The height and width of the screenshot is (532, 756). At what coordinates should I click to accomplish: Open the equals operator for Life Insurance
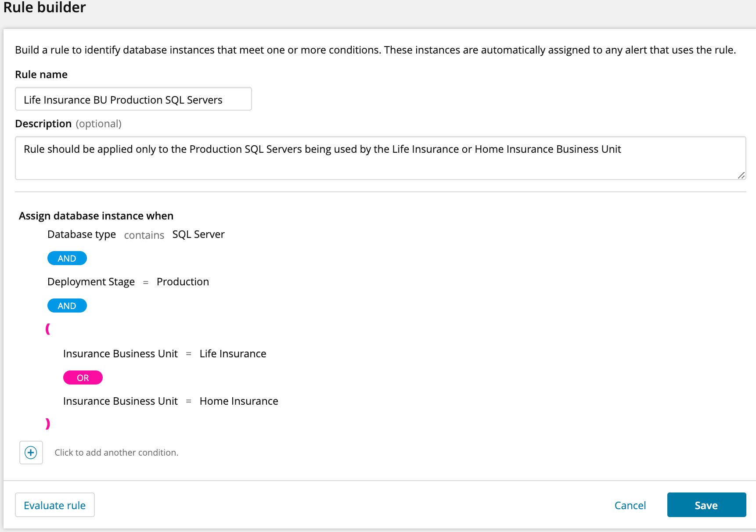[x=189, y=354]
